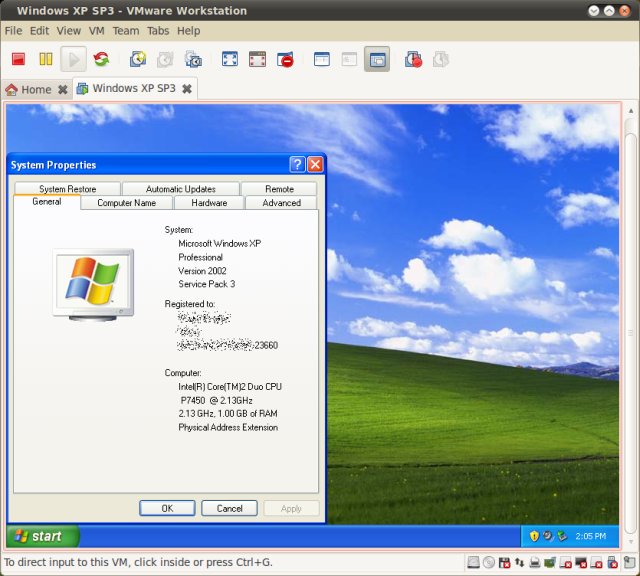Click the greyed-out revert to snapshot icon
640x576 pixels.
click(165, 60)
